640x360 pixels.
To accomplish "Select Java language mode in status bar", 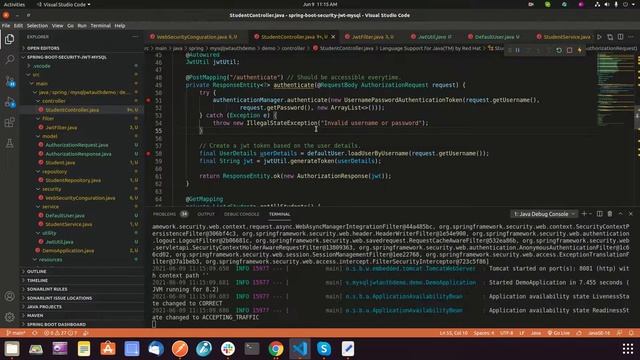I will [x=536, y=333].
